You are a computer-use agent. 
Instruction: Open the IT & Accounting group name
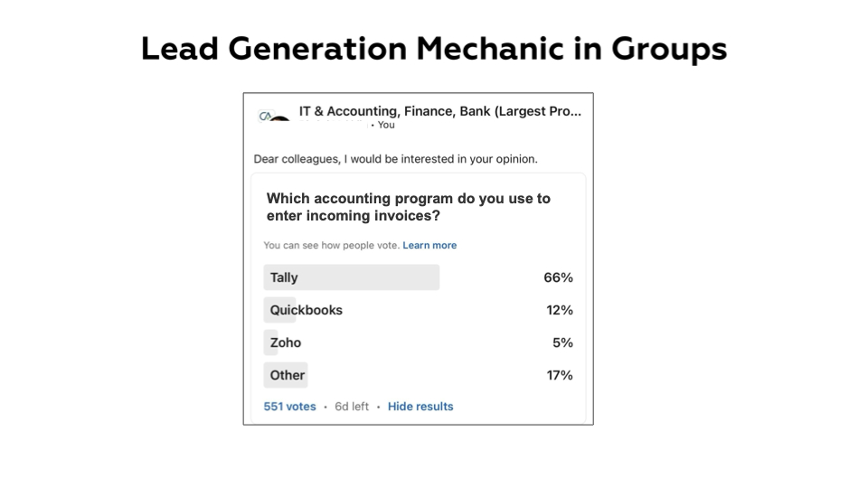coord(440,111)
